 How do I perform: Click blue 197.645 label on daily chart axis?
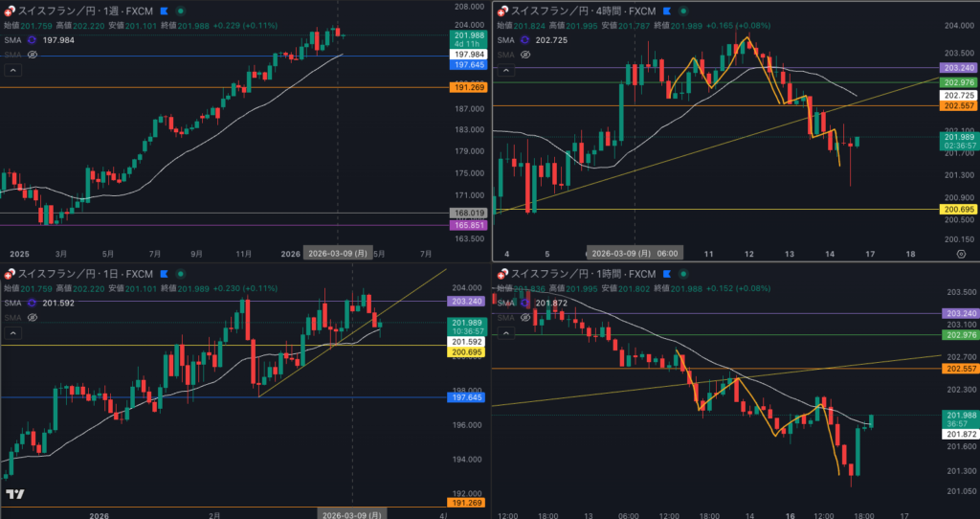(x=466, y=397)
